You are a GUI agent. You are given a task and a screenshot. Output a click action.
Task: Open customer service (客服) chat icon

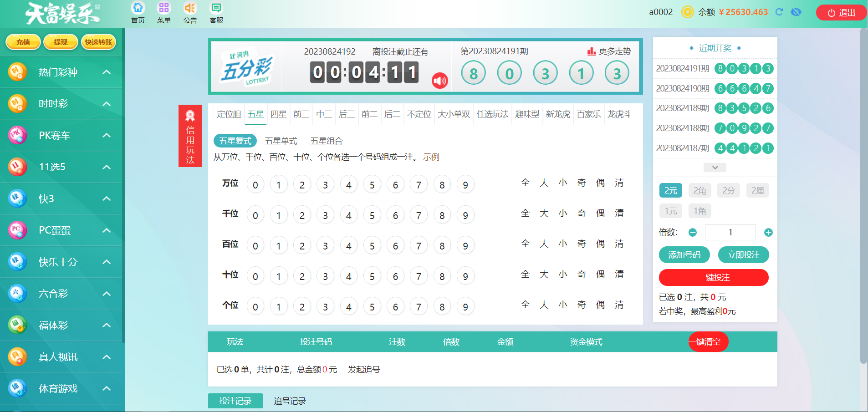point(216,8)
